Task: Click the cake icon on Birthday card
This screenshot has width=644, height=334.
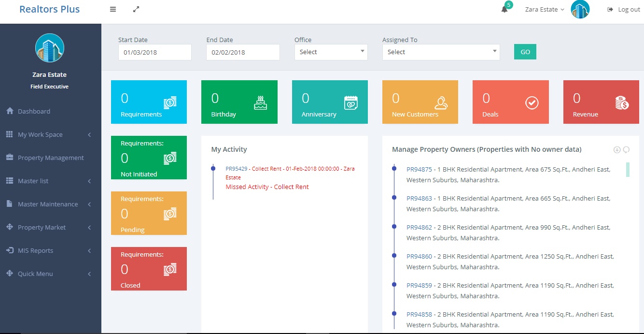Action: [x=260, y=102]
